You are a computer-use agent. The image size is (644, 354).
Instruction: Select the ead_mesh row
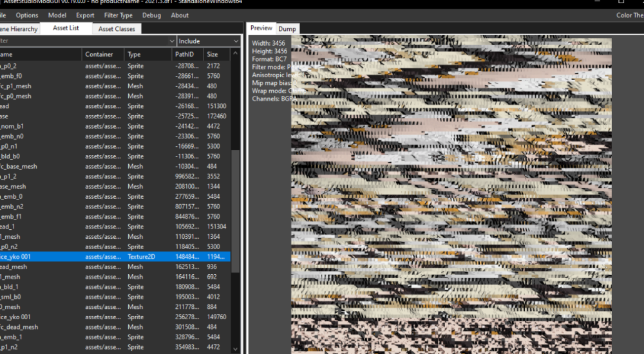click(x=115, y=266)
